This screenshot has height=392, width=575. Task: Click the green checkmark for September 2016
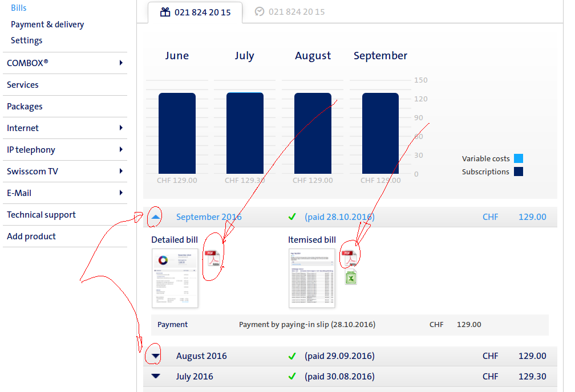292,217
